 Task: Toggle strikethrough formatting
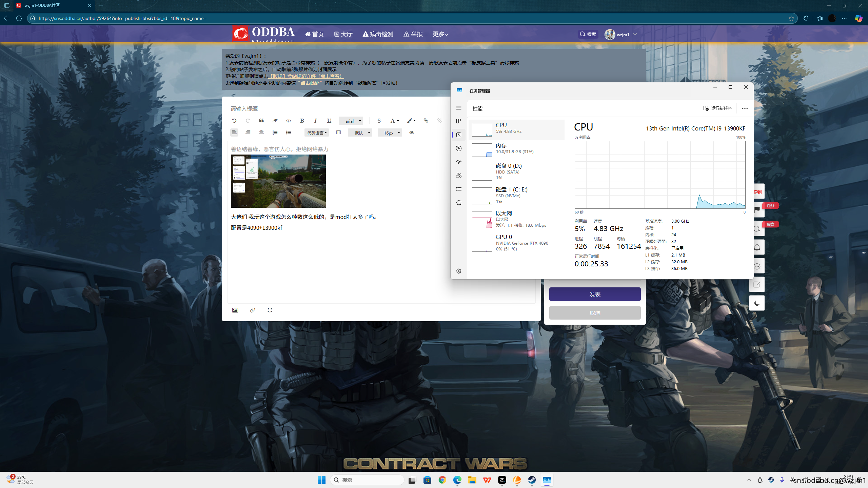pyautogui.click(x=379, y=121)
